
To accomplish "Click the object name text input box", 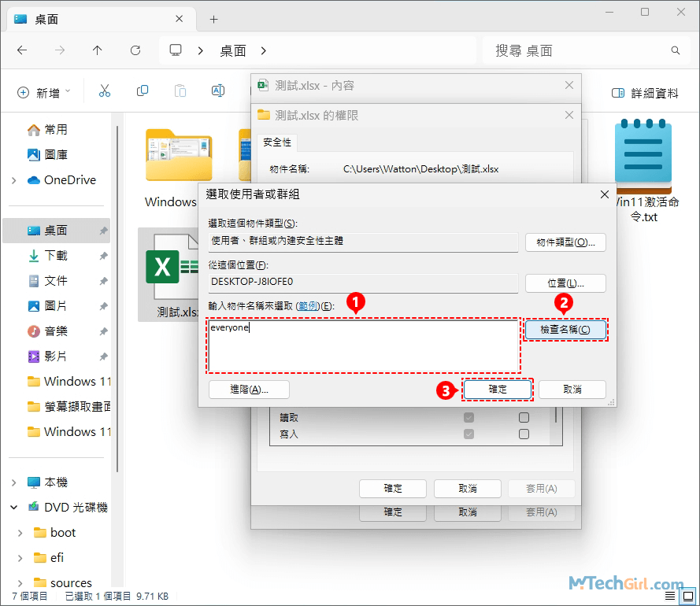I will click(363, 345).
